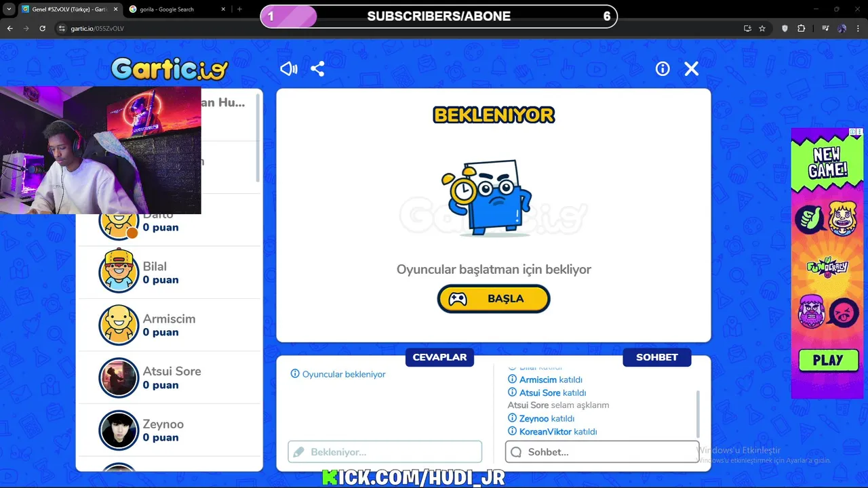The height and width of the screenshot is (488, 868).
Task: Open browser tab search dropdown
Action: click(8, 9)
